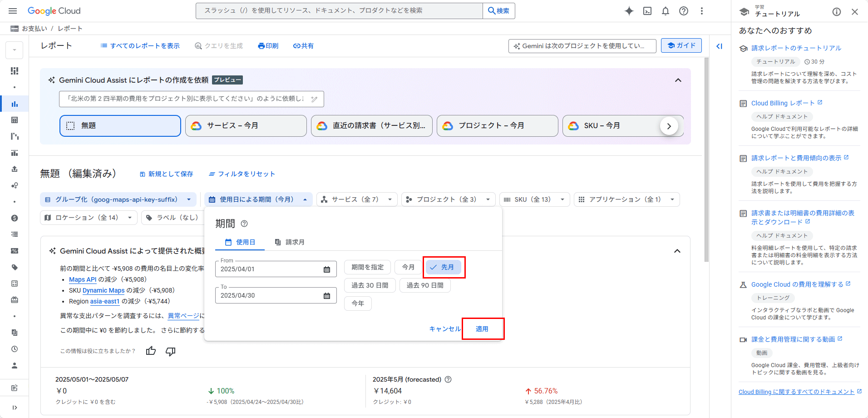Select the 無題 report preset
This screenshot has width=868, height=418.
click(x=120, y=126)
